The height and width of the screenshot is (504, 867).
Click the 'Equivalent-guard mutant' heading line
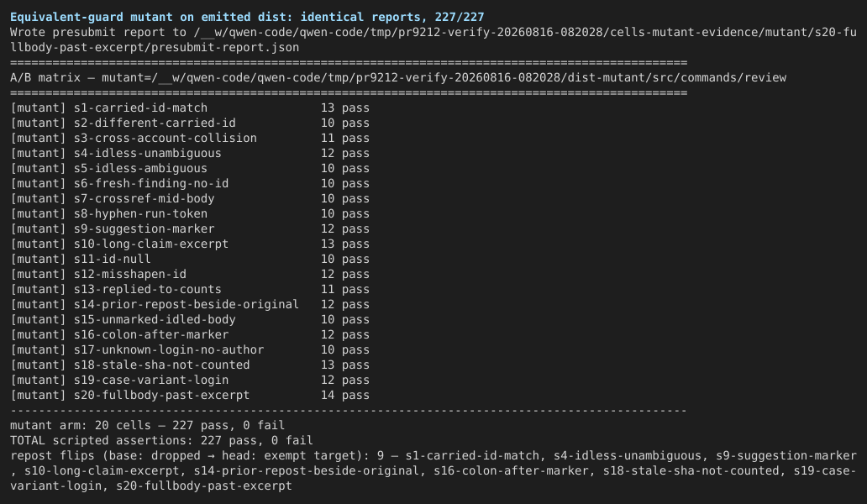coord(247,17)
